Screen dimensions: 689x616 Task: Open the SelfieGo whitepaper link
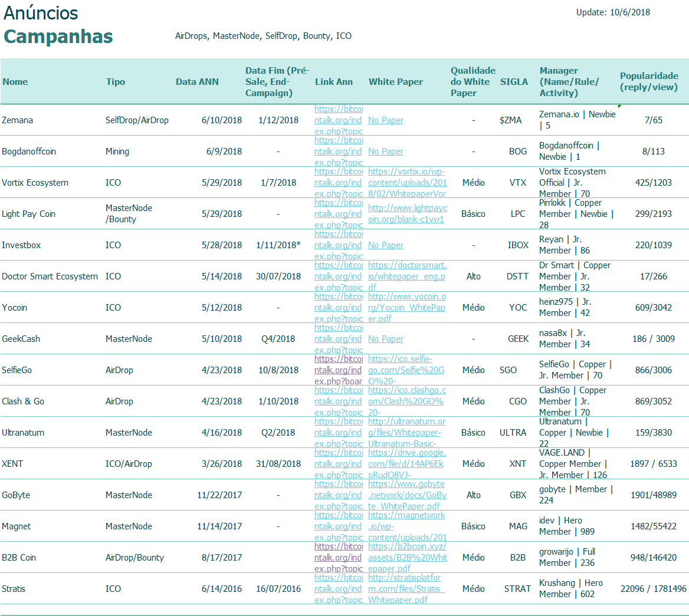tap(406, 370)
